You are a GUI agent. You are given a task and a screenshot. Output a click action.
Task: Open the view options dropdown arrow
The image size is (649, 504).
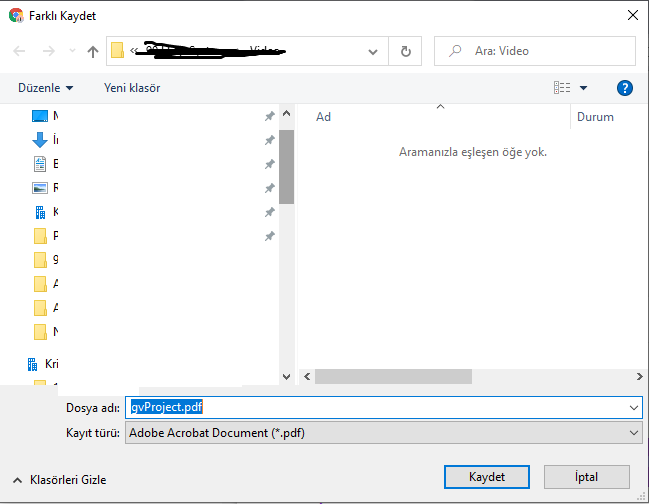[584, 88]
